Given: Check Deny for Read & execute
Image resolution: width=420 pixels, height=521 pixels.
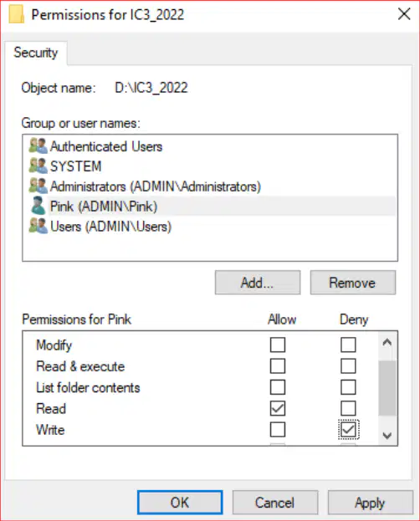Looking at the screenshot, I should (348, 365).
